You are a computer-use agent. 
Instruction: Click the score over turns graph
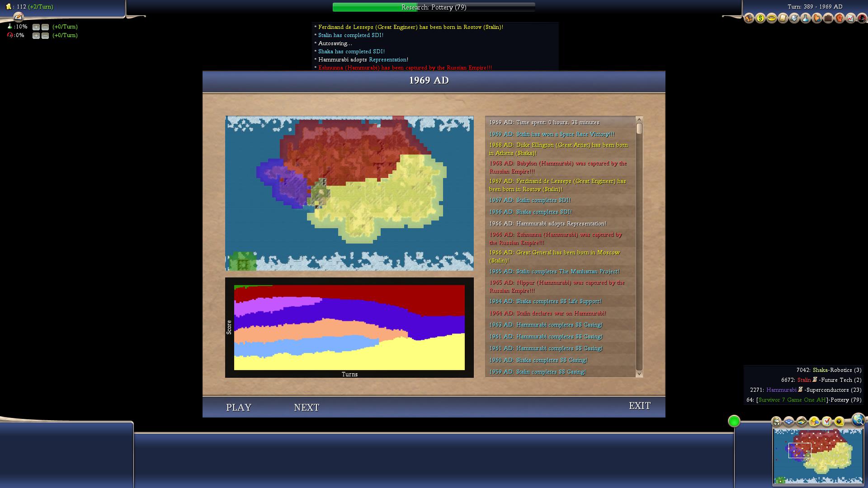tap(349, 328)
